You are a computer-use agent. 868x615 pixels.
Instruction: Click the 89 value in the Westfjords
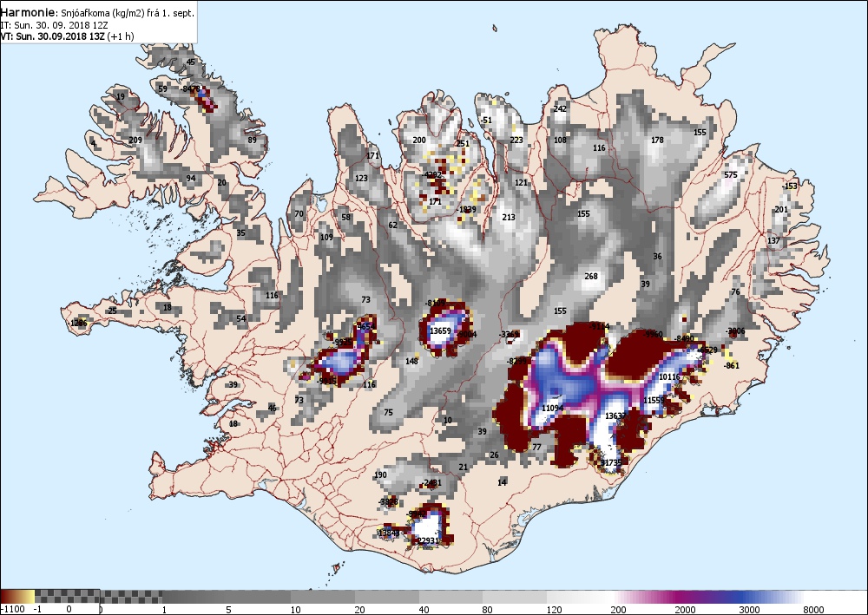tap(253, 140)
